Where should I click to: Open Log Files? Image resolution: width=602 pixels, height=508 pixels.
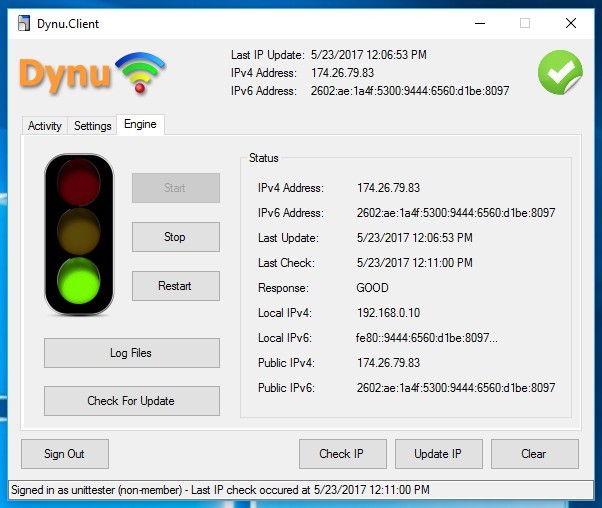[132, 353]
